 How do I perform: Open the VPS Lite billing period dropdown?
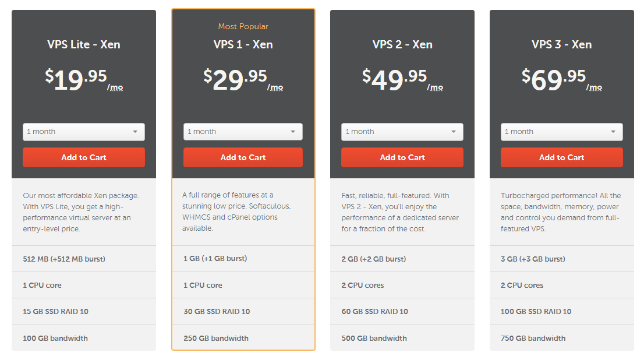pos(84,132)
